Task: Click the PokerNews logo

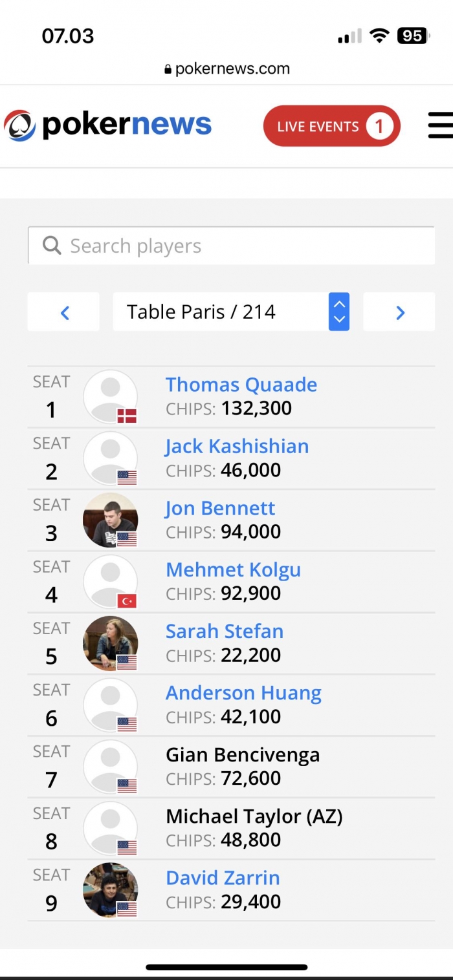Action: tap(108, 125)
